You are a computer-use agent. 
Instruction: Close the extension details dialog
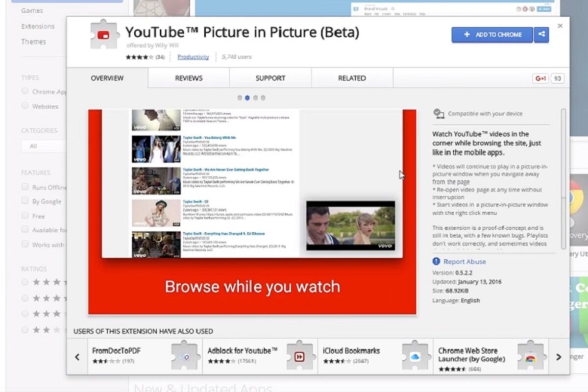point(560,26)
